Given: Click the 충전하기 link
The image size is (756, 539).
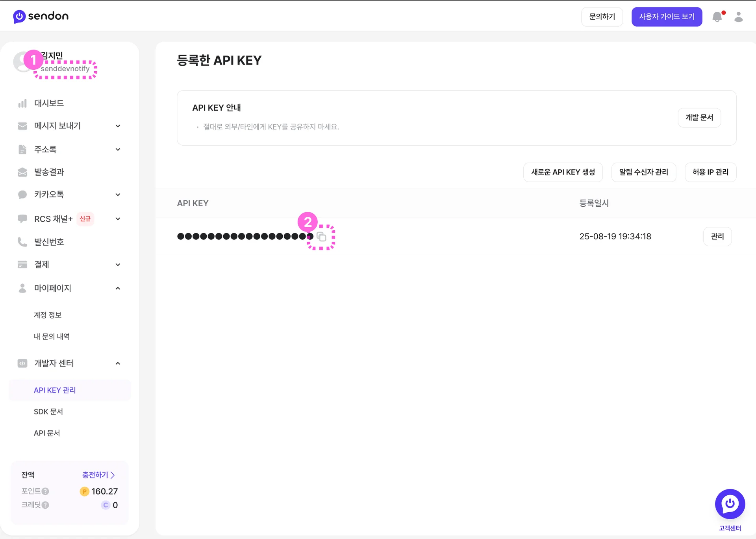Looking at the screenshot, I should (98, 475).
